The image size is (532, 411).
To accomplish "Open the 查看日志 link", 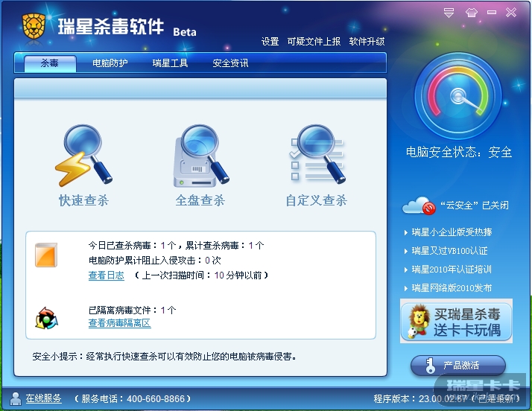I will pyautogui.click(x=107, y=275).
